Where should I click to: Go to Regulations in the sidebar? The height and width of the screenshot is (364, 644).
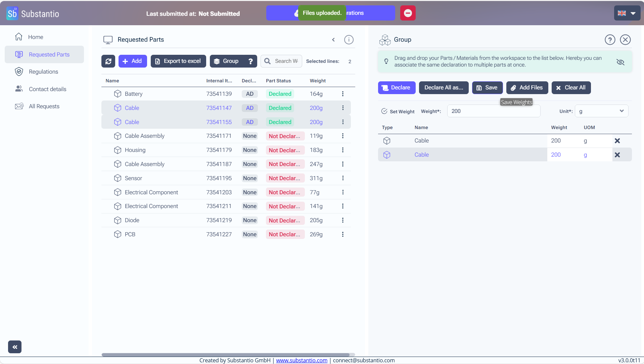[x=43, y=72]
